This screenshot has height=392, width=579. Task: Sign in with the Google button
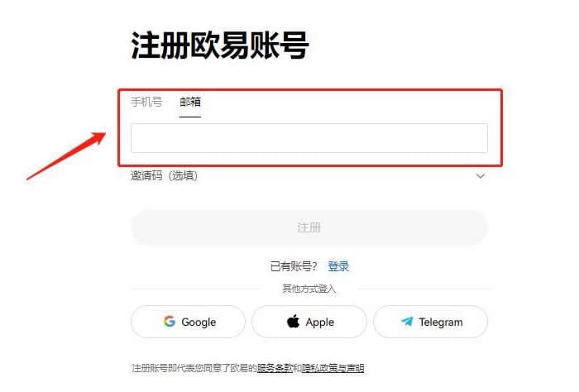point(188,322)
